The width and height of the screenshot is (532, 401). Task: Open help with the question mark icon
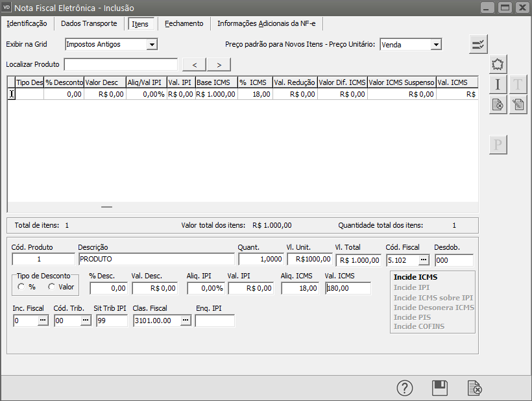[405, 388]
